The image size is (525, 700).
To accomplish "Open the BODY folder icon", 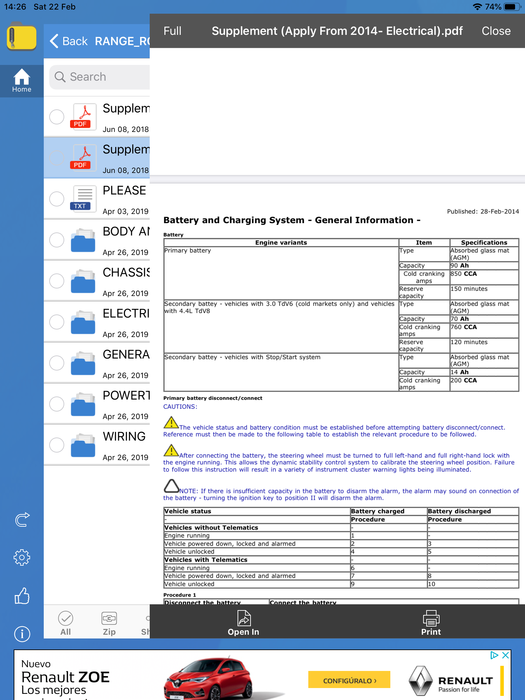I will [x=83, y=240].
